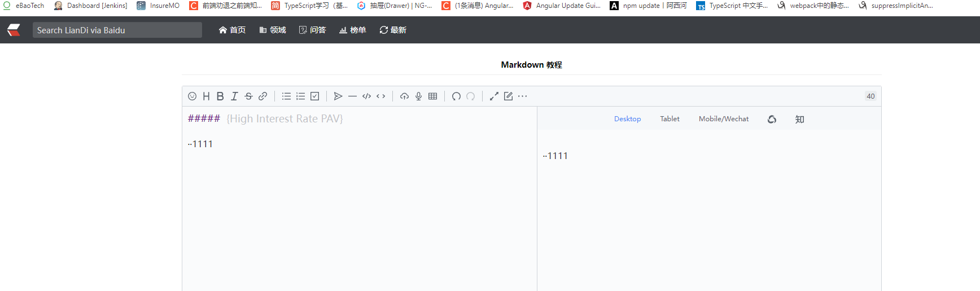Upload a file with cloud icon

tap(404, 96)
